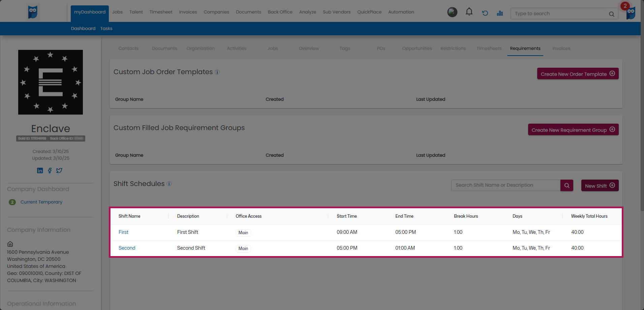
Task: Click Create New Order Template button
Action: pos(577,74)
